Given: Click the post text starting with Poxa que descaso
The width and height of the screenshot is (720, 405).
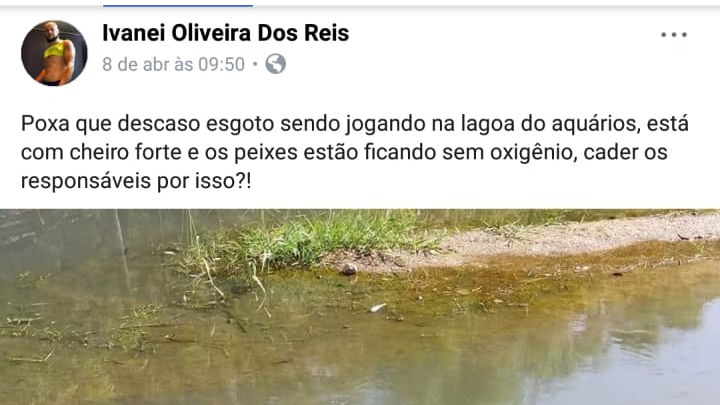Looking at the screenshot, I should coord(354,152).
